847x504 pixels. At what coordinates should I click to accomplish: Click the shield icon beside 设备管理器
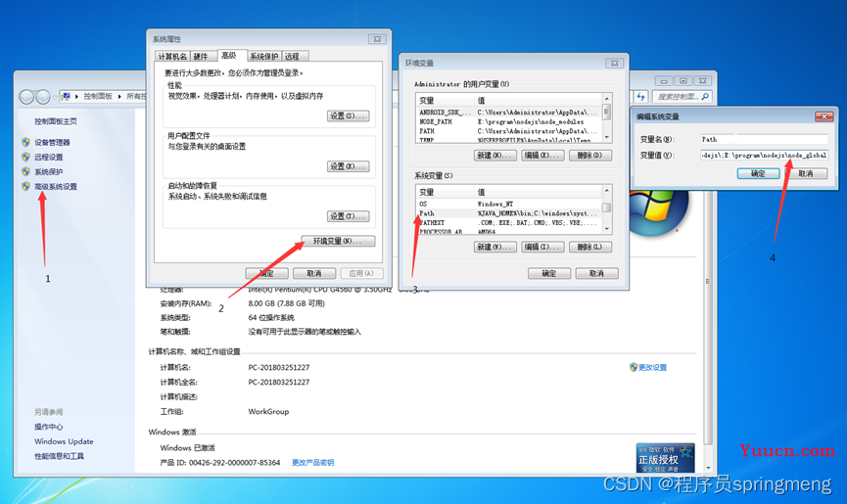[25, 142]
